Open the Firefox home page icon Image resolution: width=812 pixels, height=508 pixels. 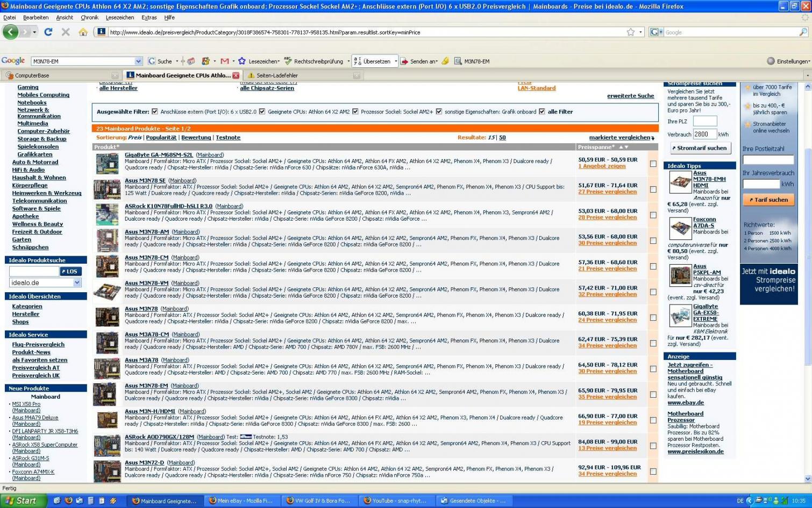coord(83,32)
